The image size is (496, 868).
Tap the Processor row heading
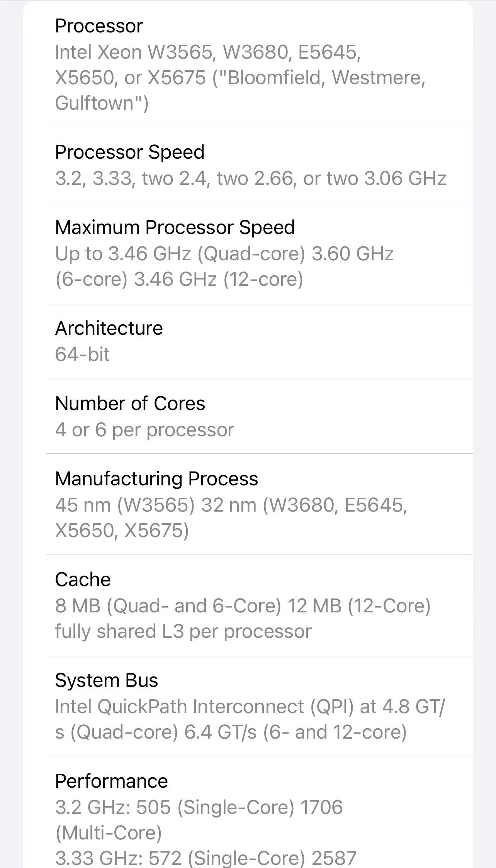click(99, 26)
